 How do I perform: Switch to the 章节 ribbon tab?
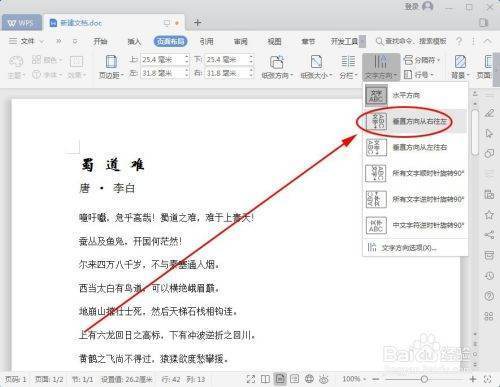coord(308,41)
